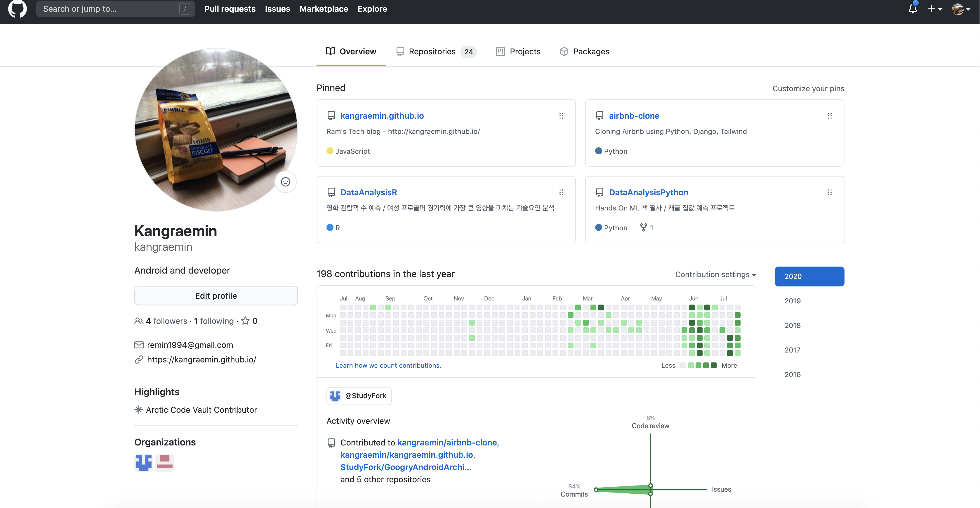The height and width of the screenshot is (508, 980).
Task: Click the repo icon beside airbnb-clone
Action: coord(600,116)
